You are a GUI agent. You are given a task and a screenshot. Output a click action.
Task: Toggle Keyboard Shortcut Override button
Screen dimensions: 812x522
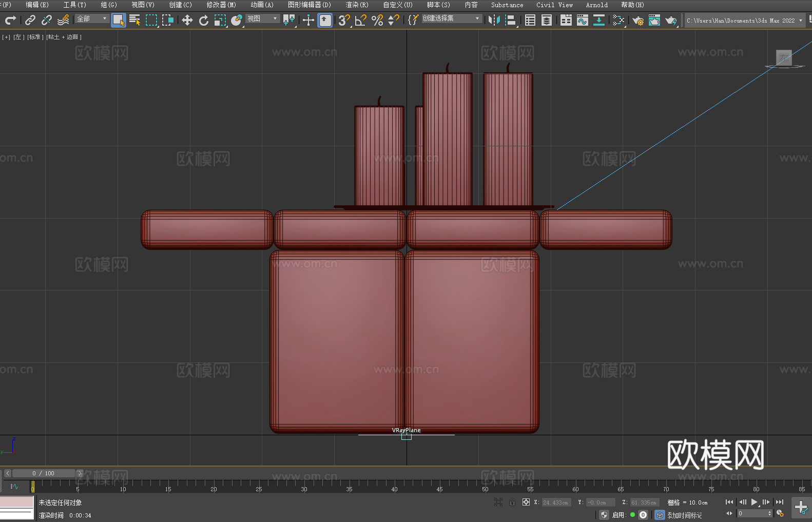pyautogui.click(x=325, y=20)
